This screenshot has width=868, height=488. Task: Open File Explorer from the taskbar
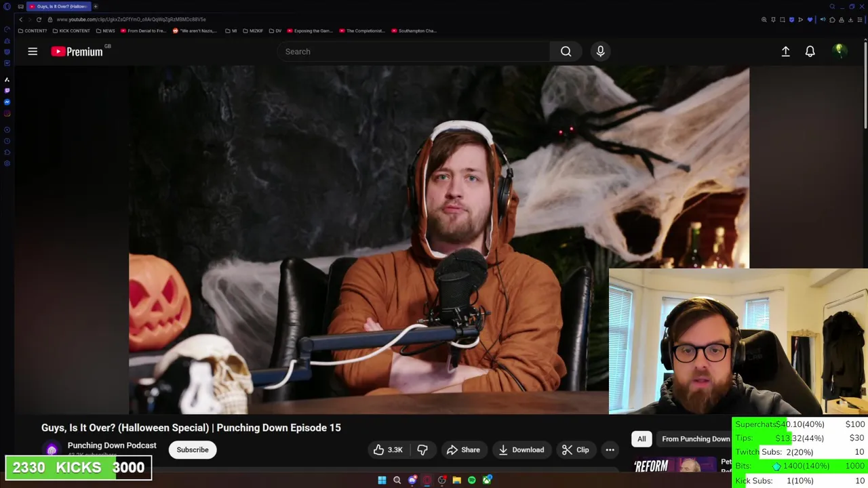[457, 480]
